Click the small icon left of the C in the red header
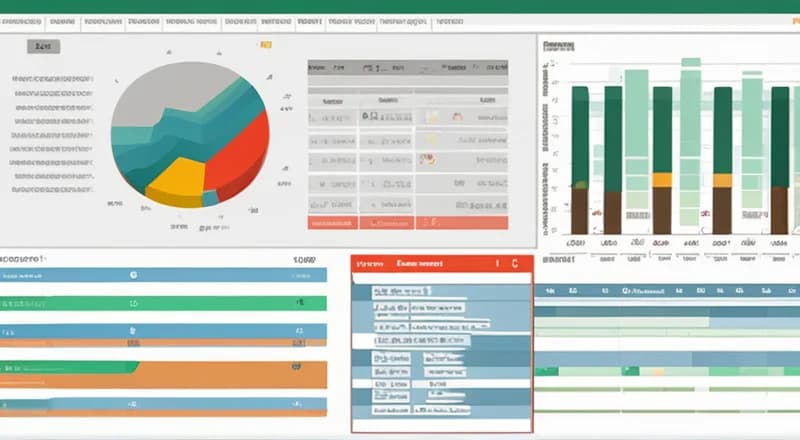The image size is (800, 440). click(497, 265)
